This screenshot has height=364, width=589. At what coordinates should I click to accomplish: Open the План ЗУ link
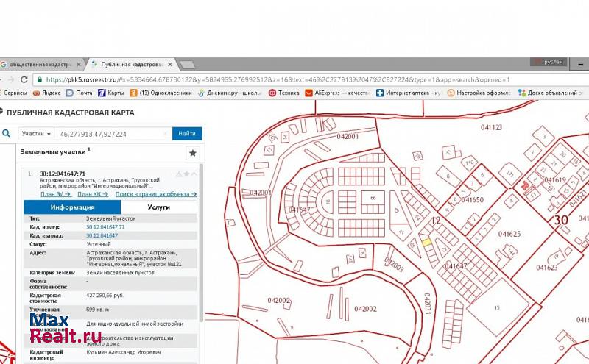[52, 194]
